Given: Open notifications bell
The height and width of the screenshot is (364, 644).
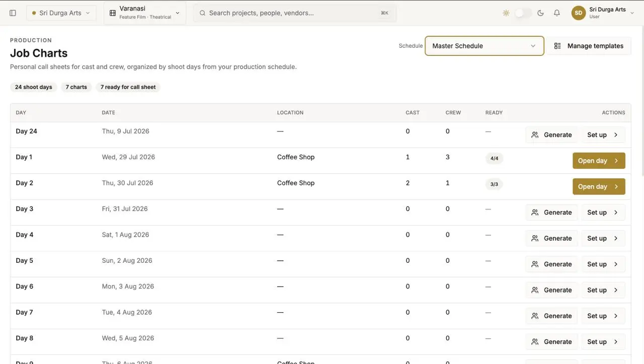Looking at the screenshot, I should [557, 13].
